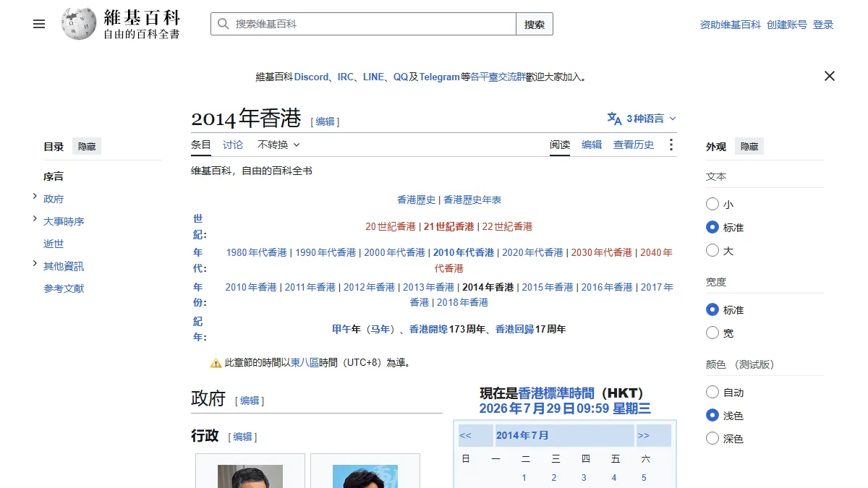868x488 pixels.
Task: Open the 香港歷史 link
Action: click(417, 200)
